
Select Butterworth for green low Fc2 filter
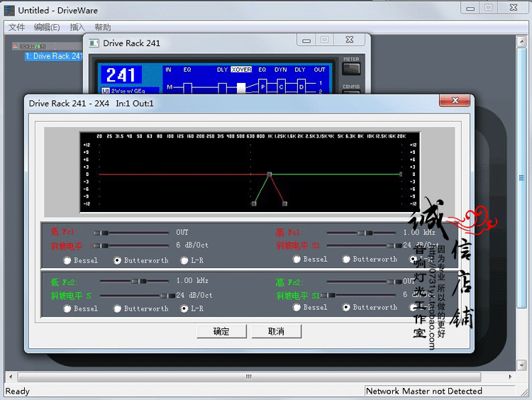(117, 309)
